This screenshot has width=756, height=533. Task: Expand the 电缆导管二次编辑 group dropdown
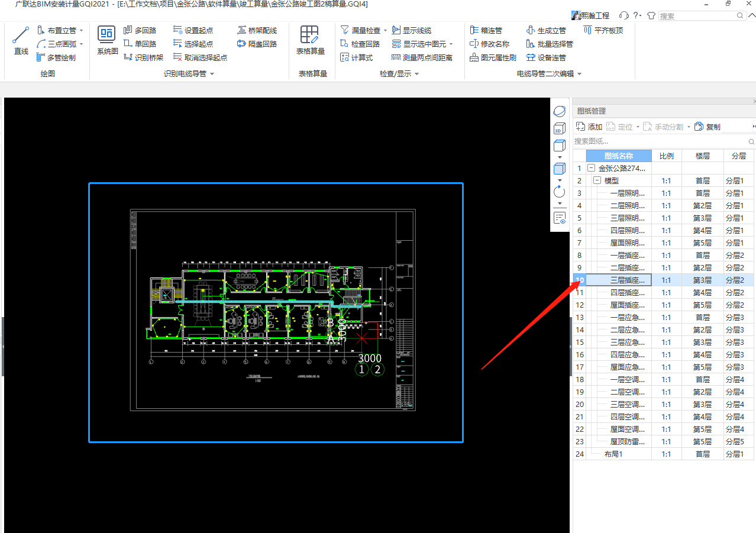coord(579,74)
